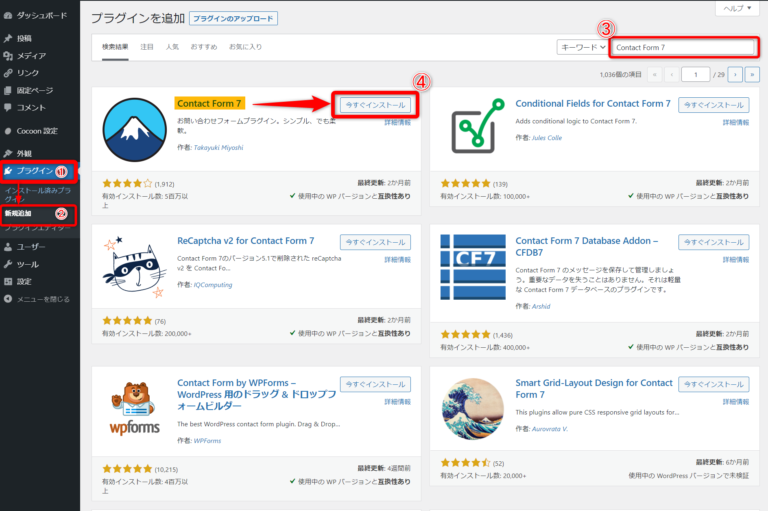View author Aurovrata V. link
Viewport: 768px width, 511px height.
point(550,429)
